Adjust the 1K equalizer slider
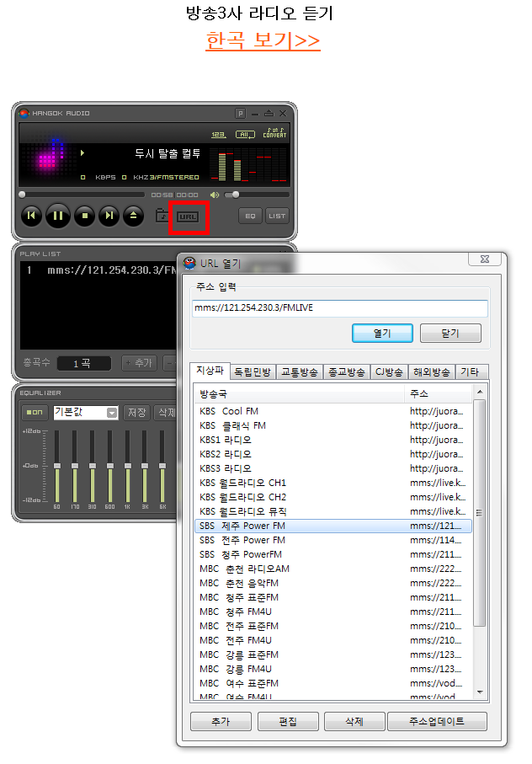 127,467
